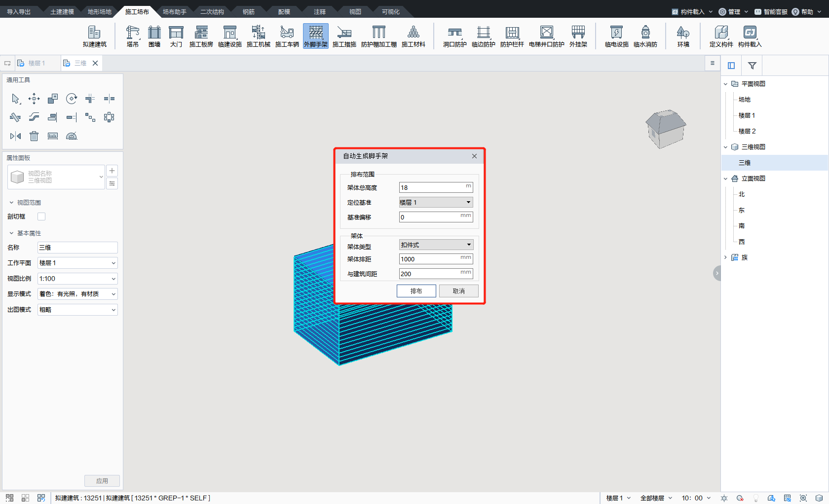Expand the 族 tree node
Screen dimensions: 829x504
(x=725, y=257)
